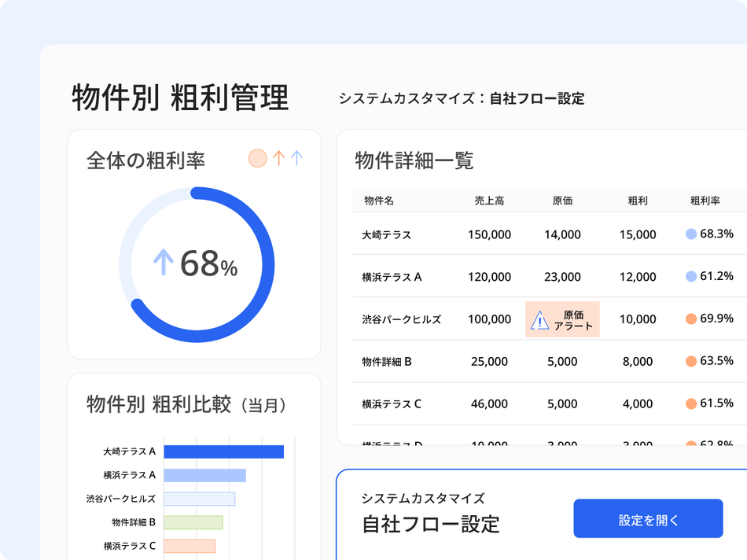Screen dimensions: 747x560
Task: Select the 渋谷パークヒルズ pale bar in chart
Action: click(199, 499)
